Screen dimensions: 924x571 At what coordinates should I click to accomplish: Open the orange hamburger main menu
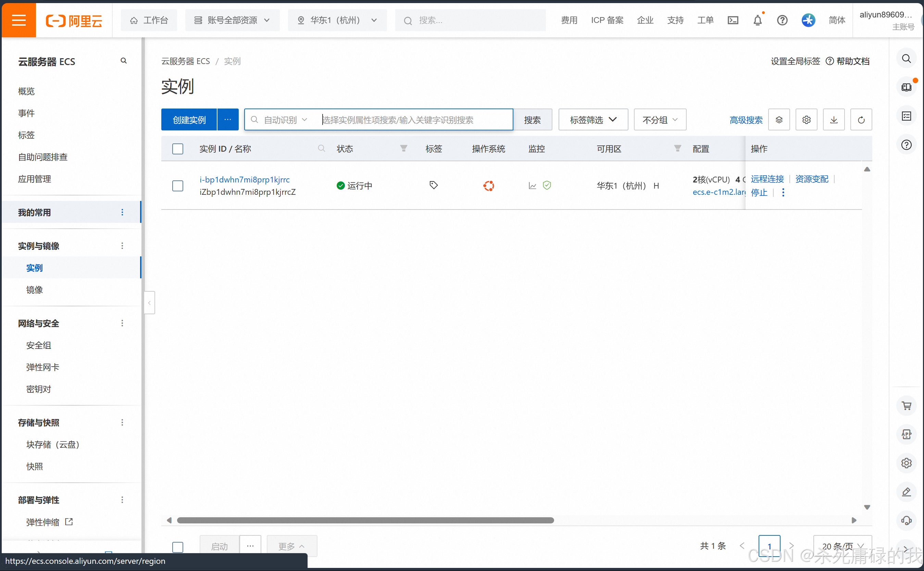click(18, 20)
